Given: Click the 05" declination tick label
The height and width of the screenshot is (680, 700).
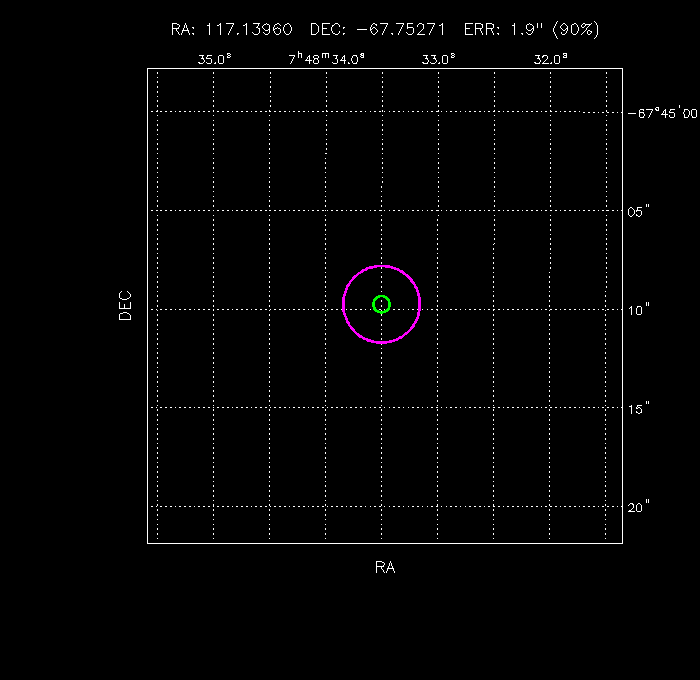Looking at the screenshot, I should pyautogui.click(x=638, y=212).
